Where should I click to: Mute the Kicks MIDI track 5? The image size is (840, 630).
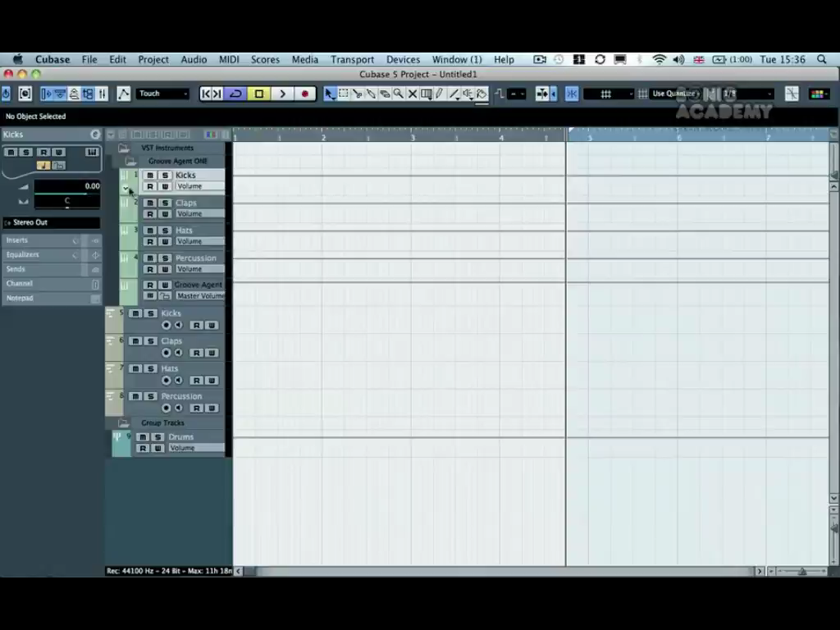coord(135,313)
